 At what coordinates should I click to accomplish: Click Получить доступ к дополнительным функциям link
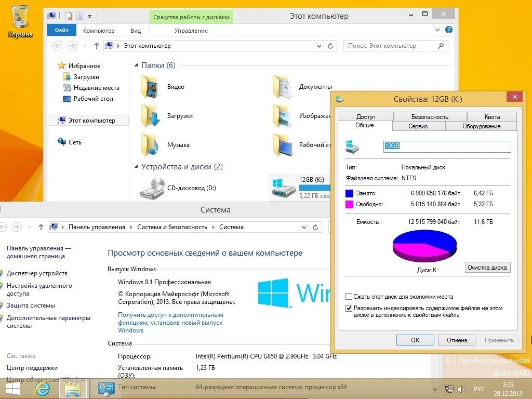click(170, 322)
